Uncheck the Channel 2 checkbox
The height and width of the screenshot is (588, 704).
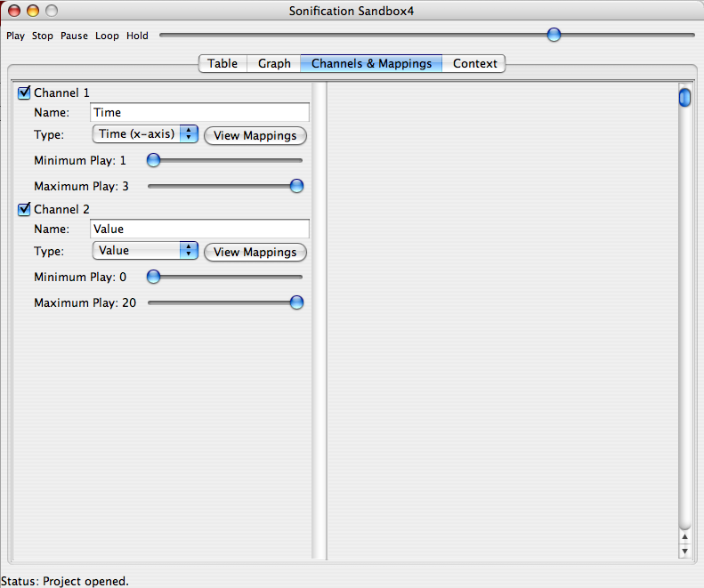click(x=24, y=209)
